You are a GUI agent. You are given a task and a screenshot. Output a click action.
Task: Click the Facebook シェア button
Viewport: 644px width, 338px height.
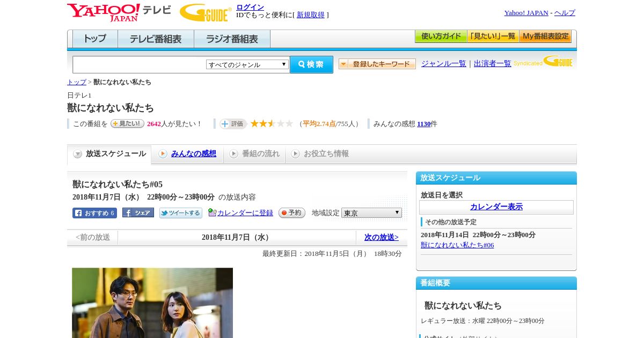point(138,212)
